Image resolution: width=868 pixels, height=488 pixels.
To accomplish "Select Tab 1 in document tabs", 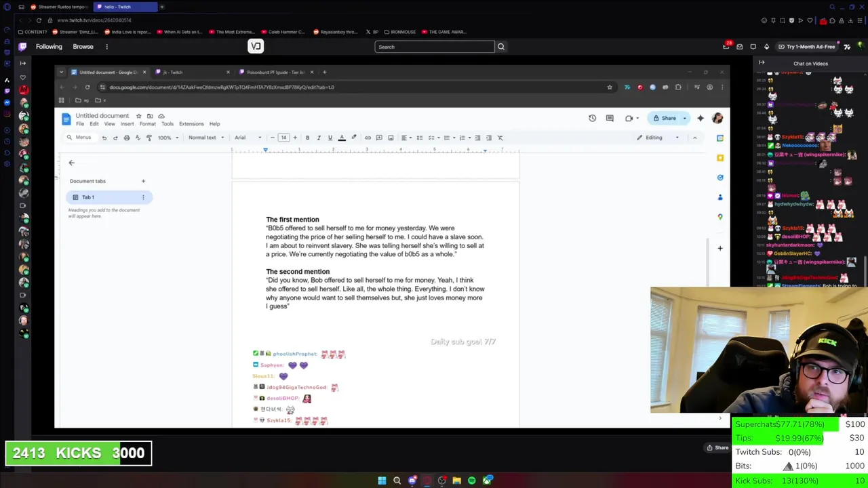I will coord(108,197).
